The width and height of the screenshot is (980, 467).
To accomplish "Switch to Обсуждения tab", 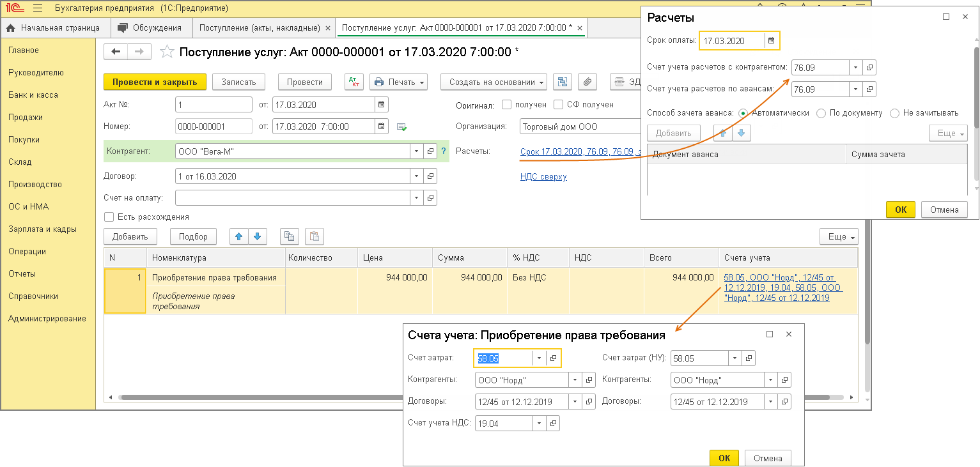I will pos(151,28).
